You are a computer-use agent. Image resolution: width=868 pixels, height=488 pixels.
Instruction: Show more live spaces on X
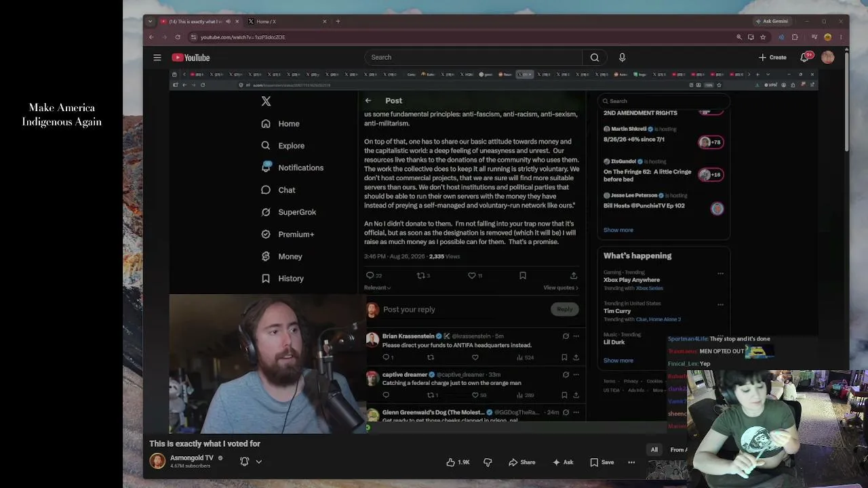point(618,230)
